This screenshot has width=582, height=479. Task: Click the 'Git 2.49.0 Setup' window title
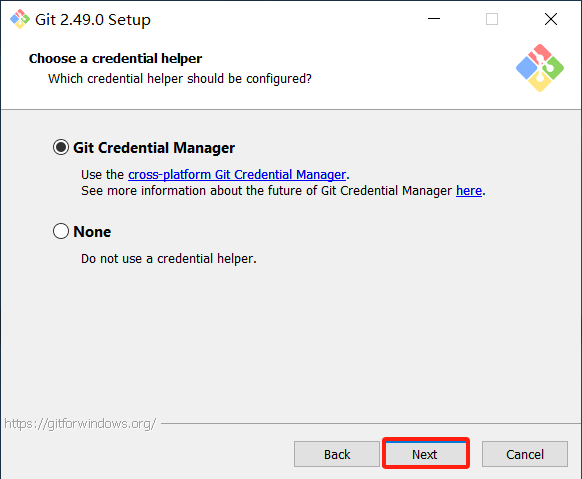93,20
